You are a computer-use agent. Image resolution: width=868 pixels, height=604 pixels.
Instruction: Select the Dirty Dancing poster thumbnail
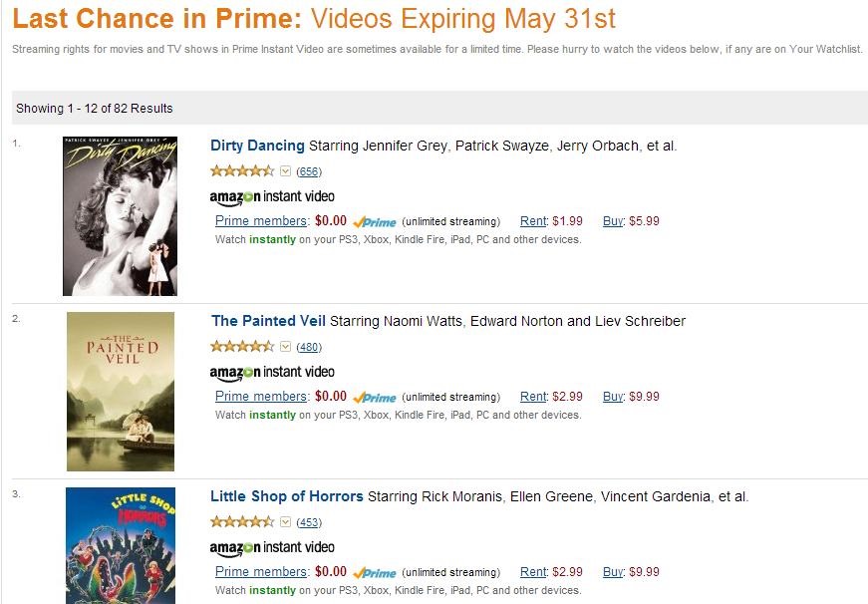[x=120, y=216]
